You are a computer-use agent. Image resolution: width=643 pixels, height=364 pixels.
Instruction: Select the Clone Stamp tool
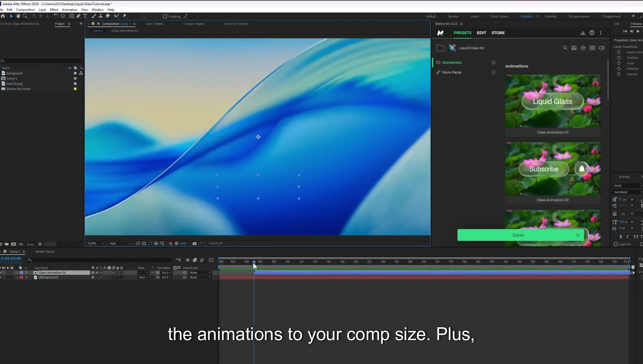100,16
